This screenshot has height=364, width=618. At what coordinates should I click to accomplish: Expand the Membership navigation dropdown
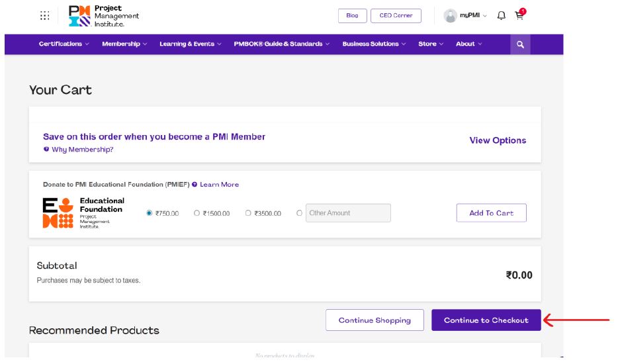[124, 44]
